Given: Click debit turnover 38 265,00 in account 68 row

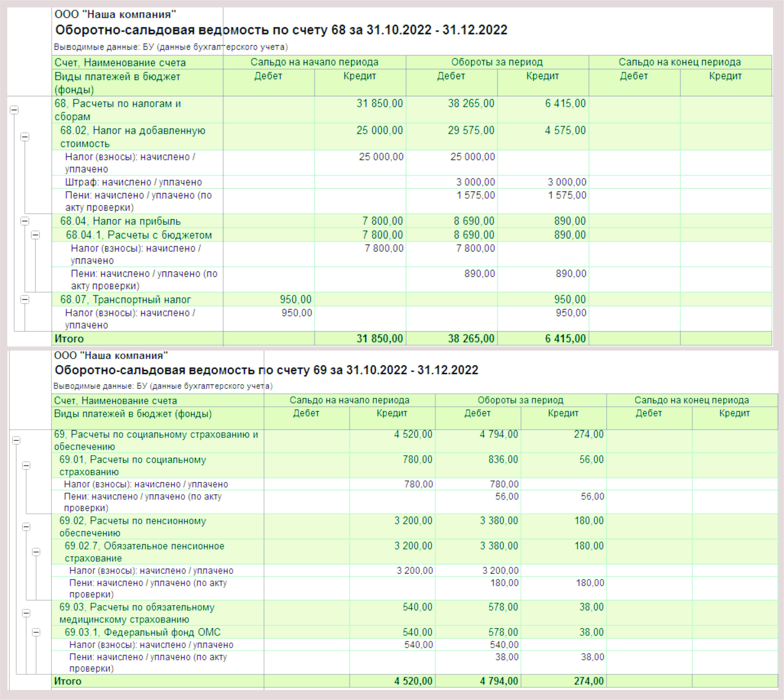Looking at the screenshot, I should (x=471, y=103).
